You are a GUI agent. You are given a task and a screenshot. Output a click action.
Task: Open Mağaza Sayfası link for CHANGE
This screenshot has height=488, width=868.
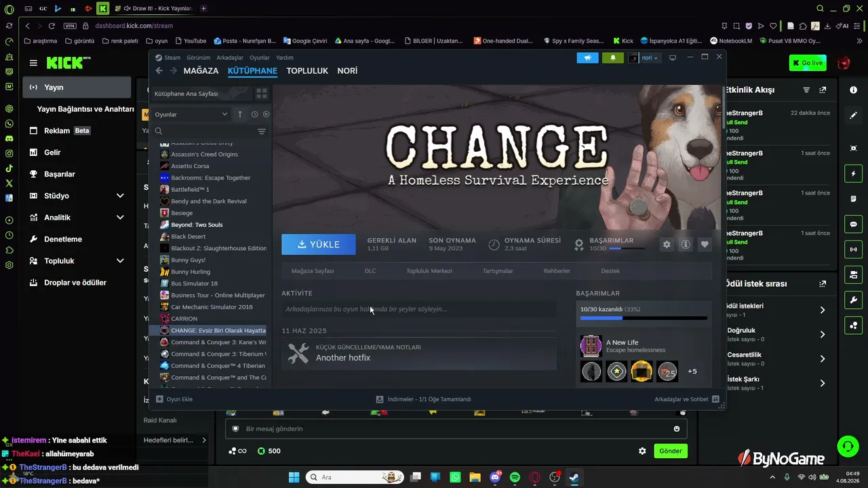313,271
